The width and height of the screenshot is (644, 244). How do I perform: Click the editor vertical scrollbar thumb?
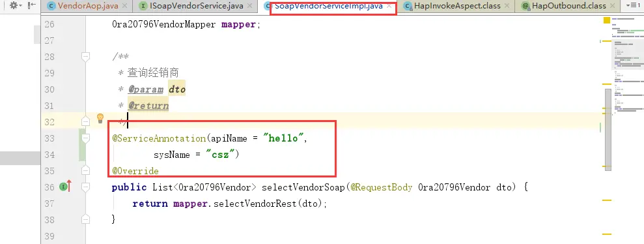(608, 130)
